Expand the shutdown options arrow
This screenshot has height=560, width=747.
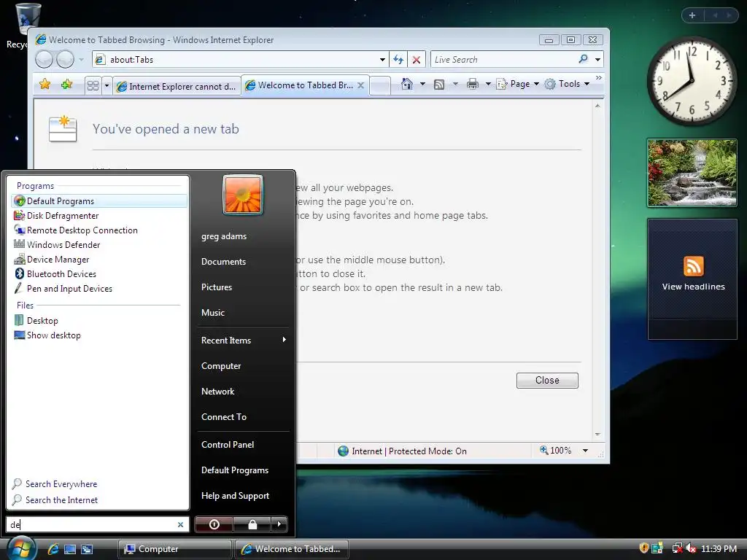click(x=279, y=524)
